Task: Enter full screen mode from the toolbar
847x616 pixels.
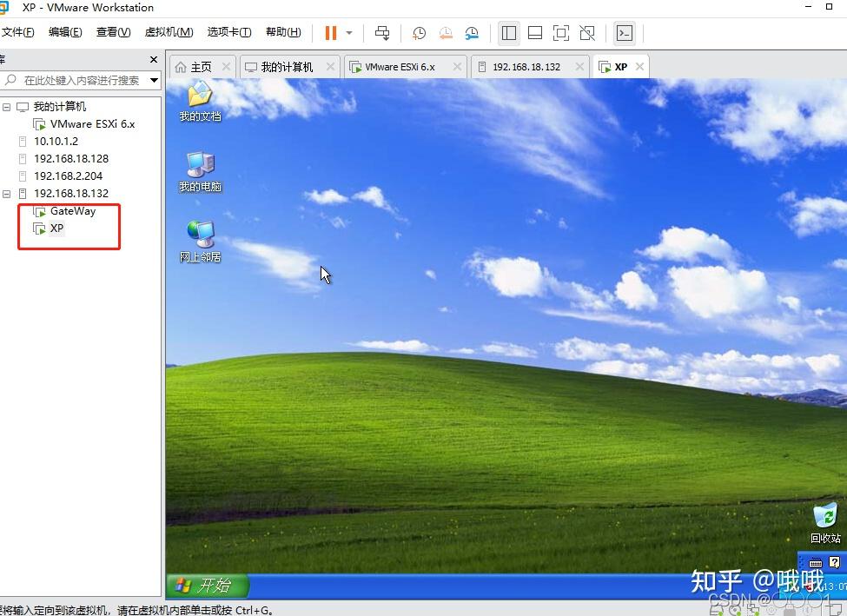Action: coord(561,33)
